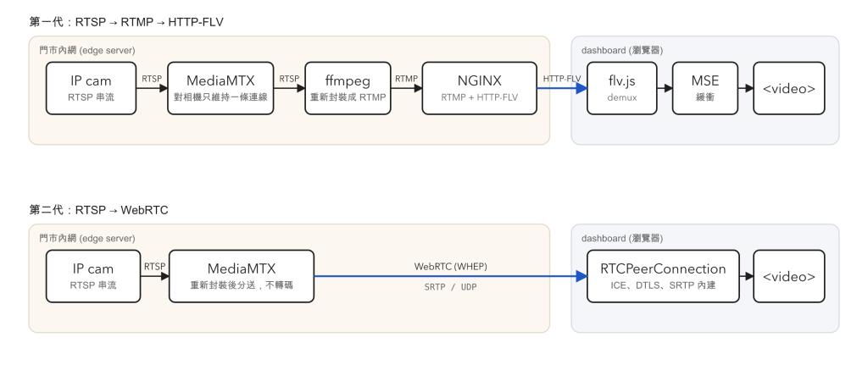Click the HTTP-FLV edge label
This screenshot has width=868, height=376.
click(562, 79)
